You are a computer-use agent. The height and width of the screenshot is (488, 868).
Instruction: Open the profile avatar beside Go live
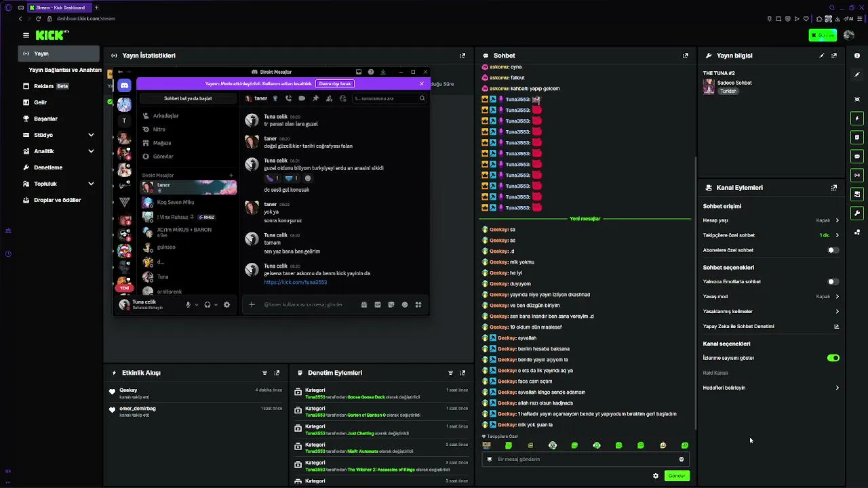pyautogui.click(x=850, y=35)
